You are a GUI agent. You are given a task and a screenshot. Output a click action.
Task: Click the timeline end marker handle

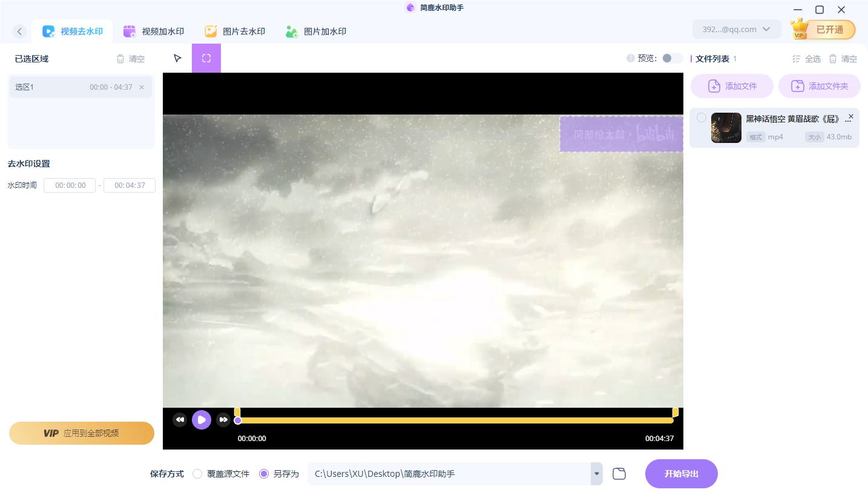click(676, 412)
